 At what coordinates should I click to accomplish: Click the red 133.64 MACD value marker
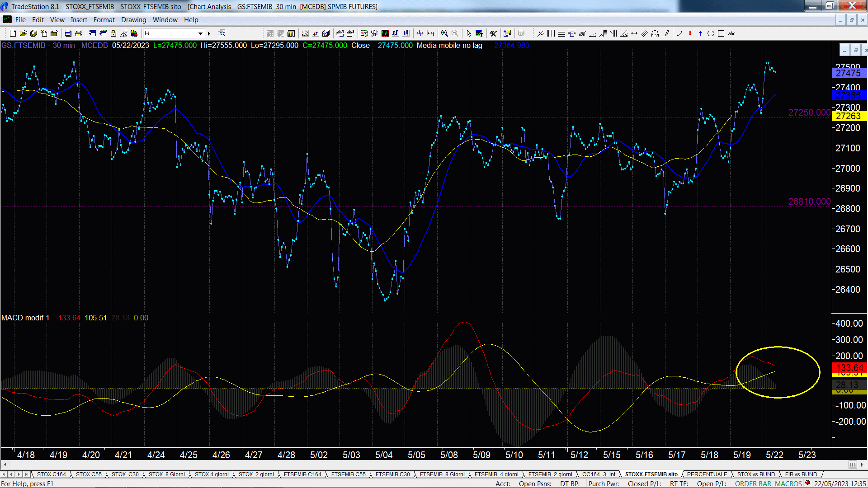849,368
